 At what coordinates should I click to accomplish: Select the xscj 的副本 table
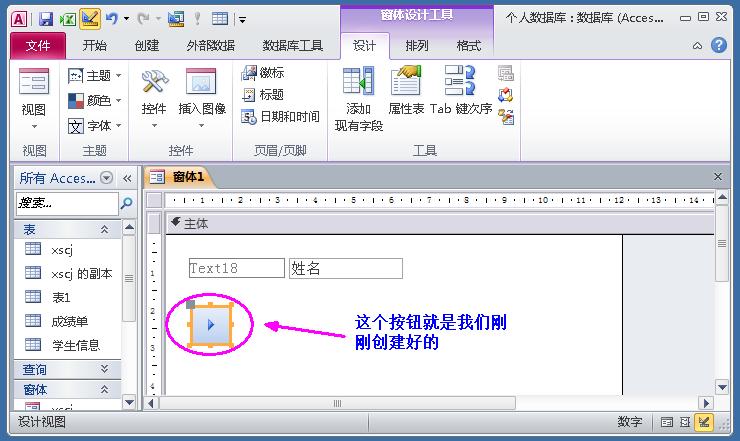(68, 273)
